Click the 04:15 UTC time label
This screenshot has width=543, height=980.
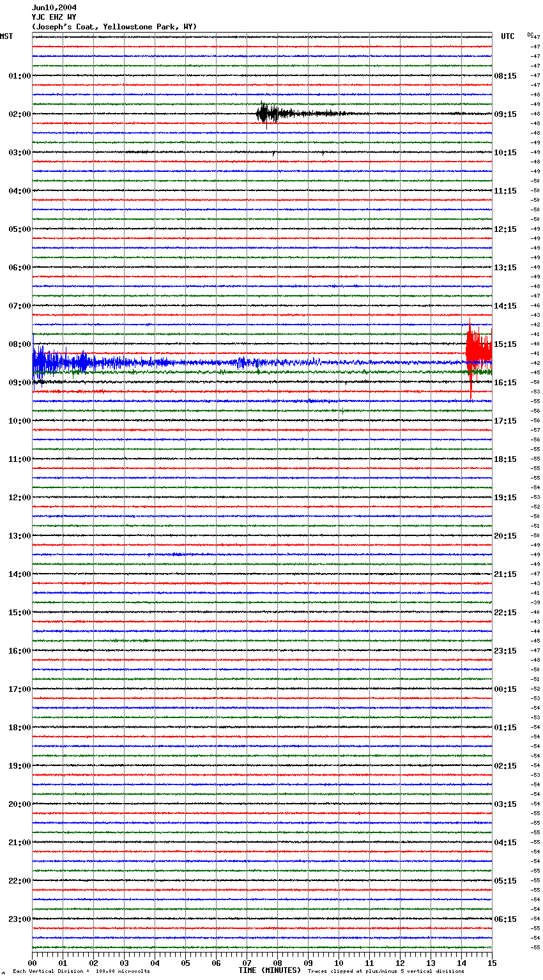(505, 843)
